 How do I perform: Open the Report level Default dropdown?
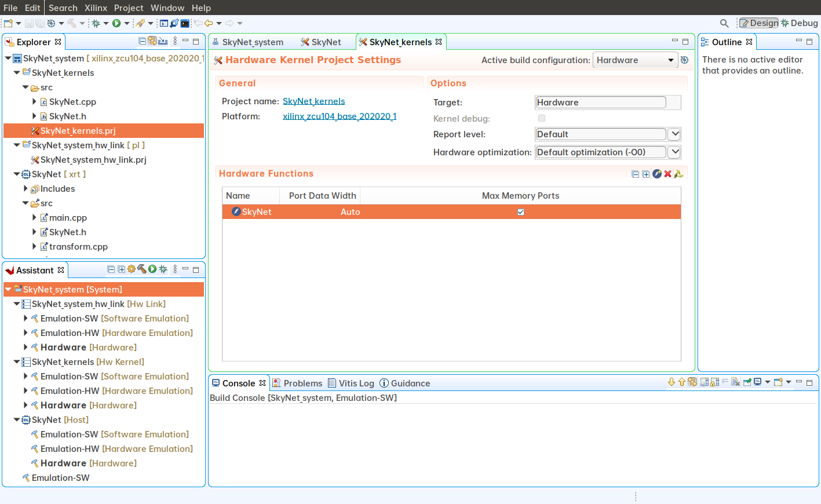click(674, 134)
